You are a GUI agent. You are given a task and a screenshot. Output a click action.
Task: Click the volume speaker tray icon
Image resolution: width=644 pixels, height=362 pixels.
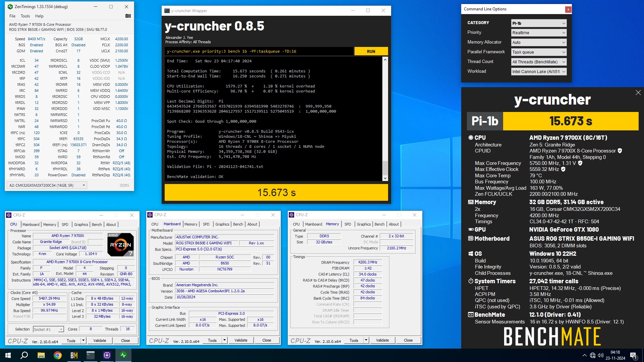coord(600,355)
